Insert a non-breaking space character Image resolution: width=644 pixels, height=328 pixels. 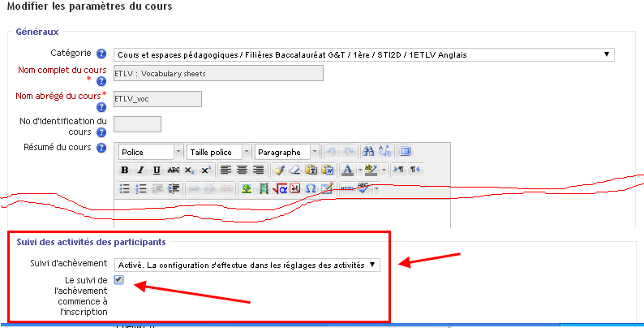tap(295, 188)
